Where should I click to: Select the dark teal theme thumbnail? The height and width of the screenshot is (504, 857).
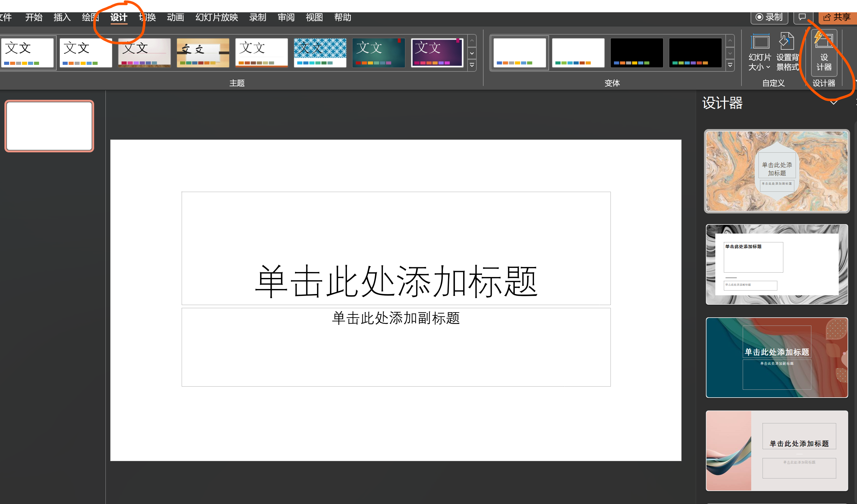[x=378, y=53]
